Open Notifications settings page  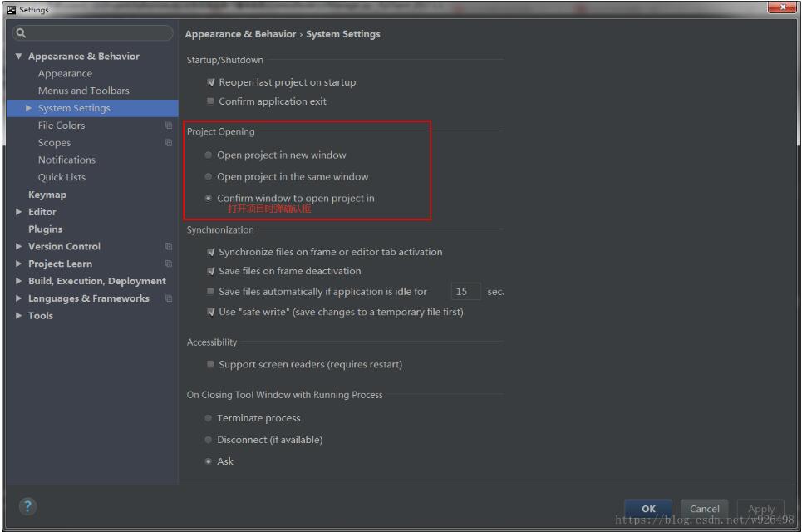point(66,160)
